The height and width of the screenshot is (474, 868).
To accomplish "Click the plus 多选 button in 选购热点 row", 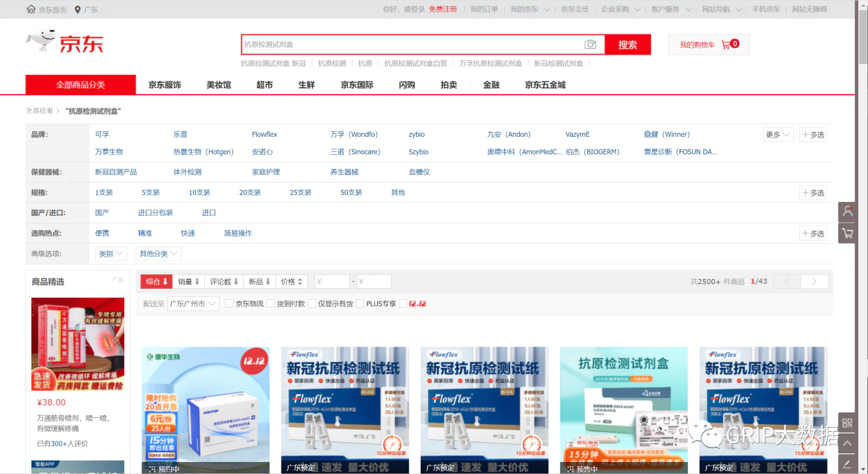I will pos(813,233).
